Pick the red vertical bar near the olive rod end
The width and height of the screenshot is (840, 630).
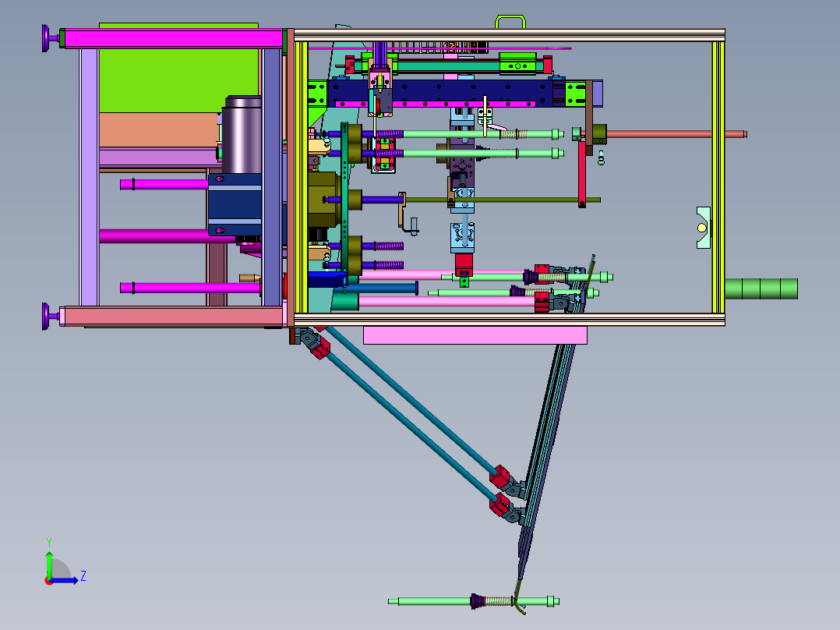pos(582,174)
